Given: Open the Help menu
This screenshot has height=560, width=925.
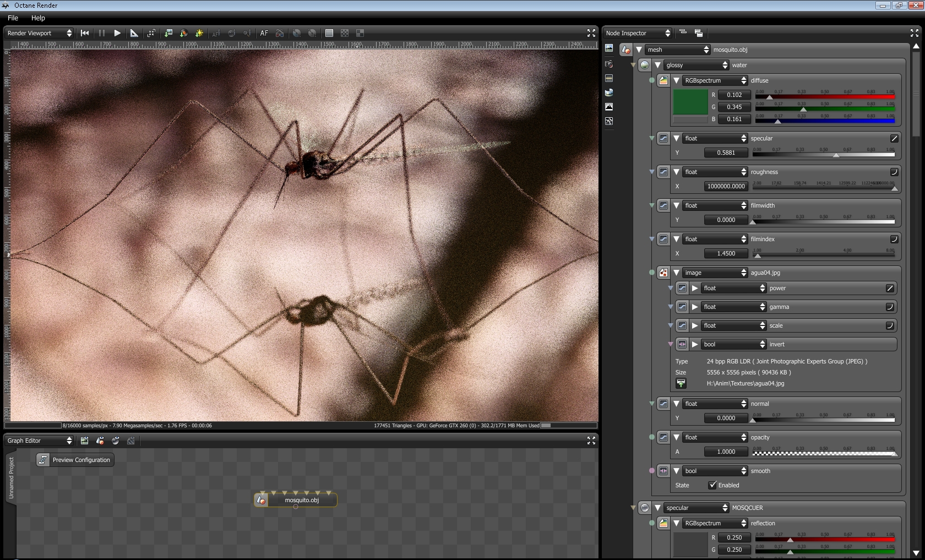Looking at the screenshot, I should pos(38,18).
